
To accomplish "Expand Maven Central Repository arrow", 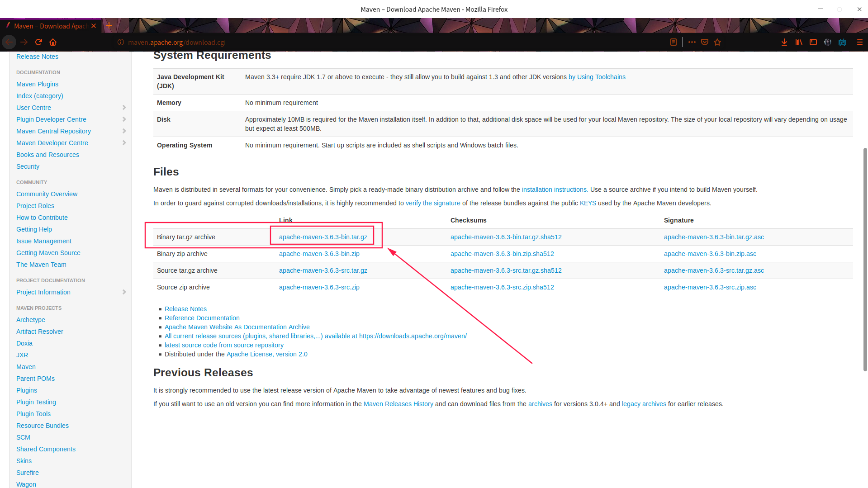I will pyautogui.click(x=124, y=131).
